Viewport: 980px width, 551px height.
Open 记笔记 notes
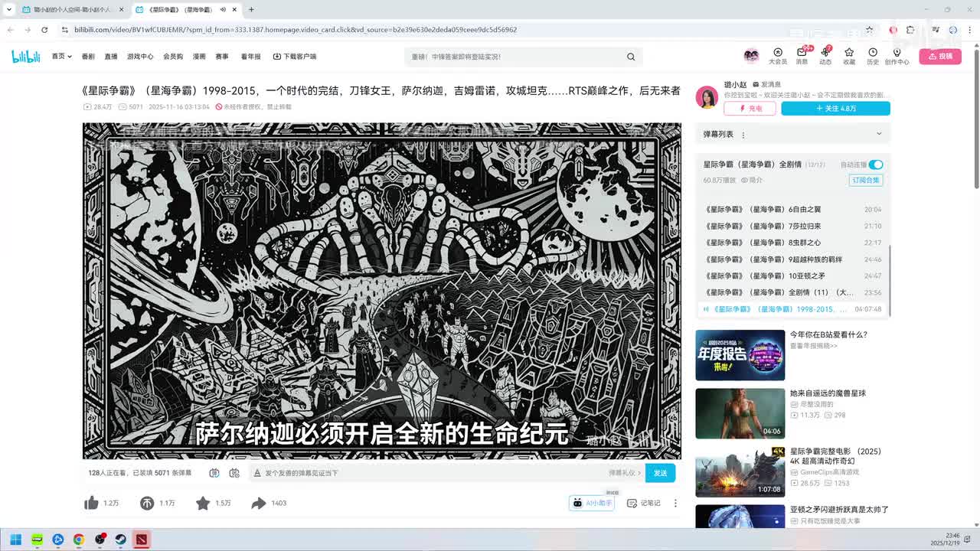coord(644,503)
